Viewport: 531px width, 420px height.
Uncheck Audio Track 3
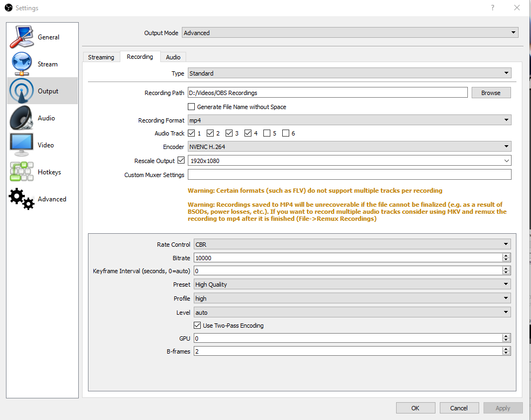(229, 133)
